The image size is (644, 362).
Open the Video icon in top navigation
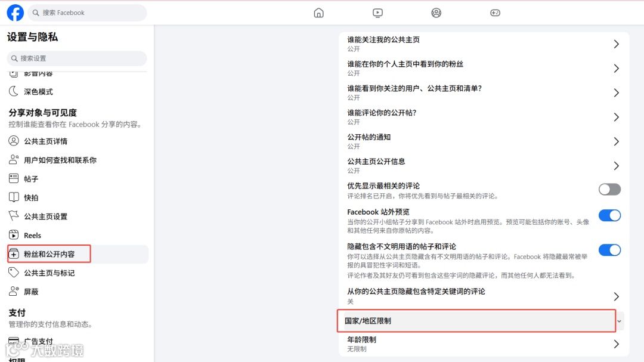[377, 13]
